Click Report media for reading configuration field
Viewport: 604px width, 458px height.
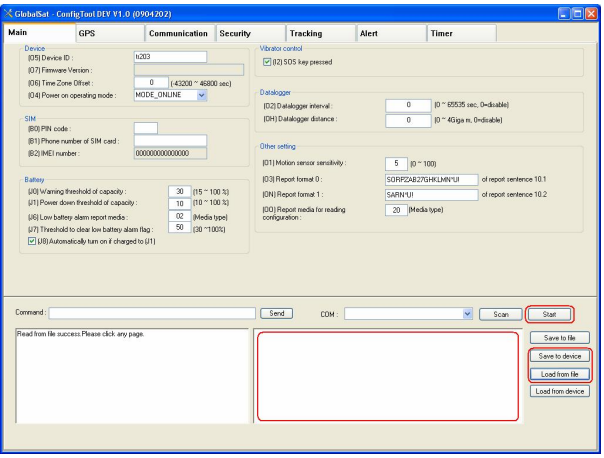(396, 210)
